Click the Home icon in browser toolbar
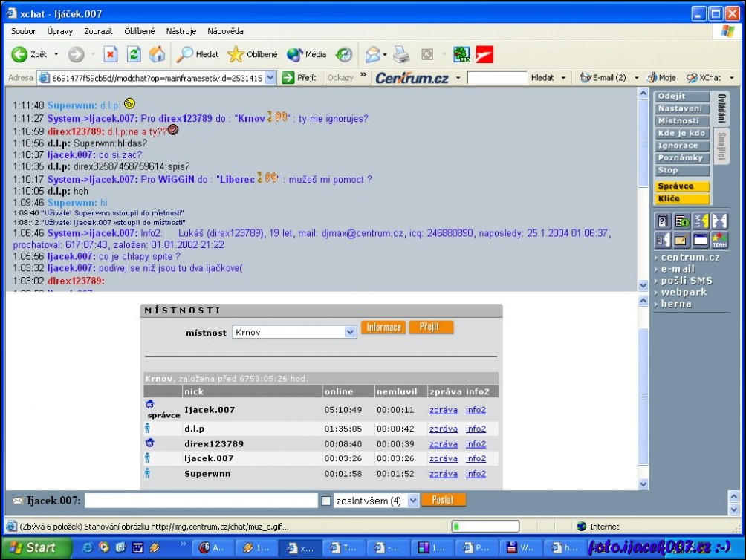 [157, 54]
